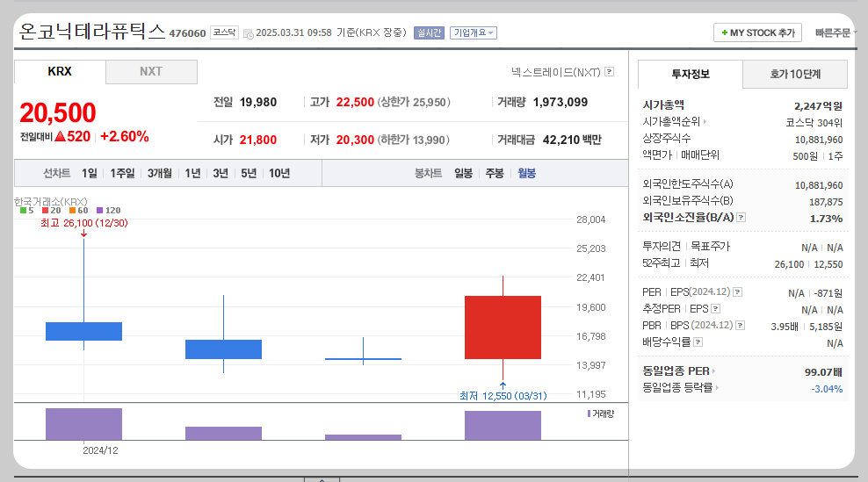Switch to the KRX tab

60,72
